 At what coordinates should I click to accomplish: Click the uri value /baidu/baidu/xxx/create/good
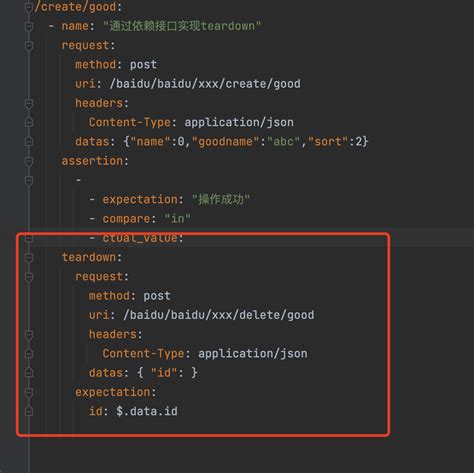(x=205, y=84)
